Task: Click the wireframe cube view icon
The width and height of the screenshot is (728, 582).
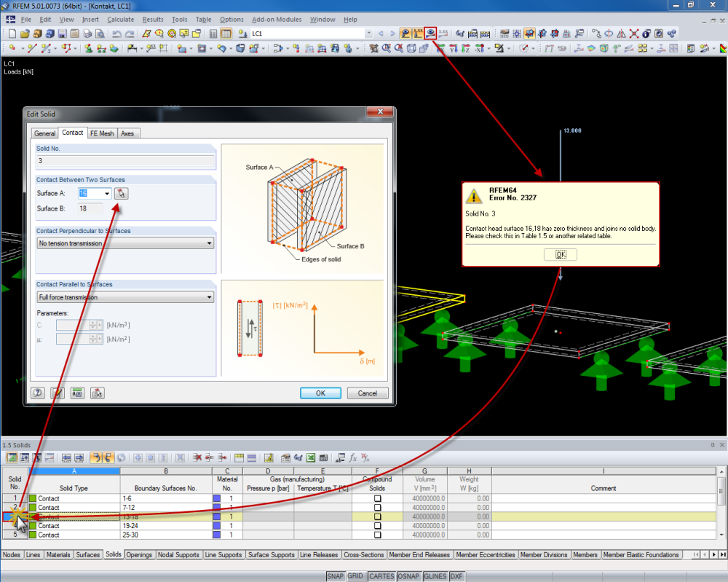Action: [411, 48]
